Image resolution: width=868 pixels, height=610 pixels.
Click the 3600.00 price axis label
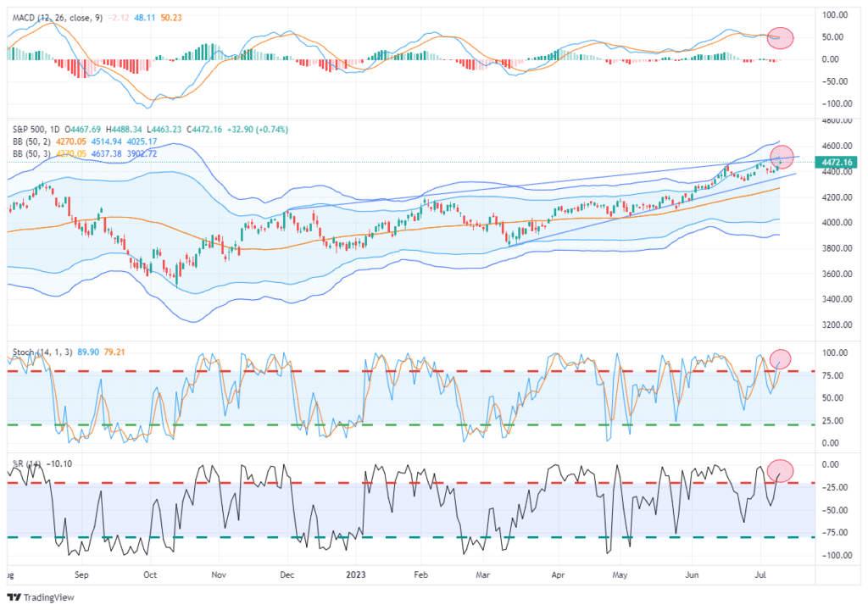click(x=836, y=274)
